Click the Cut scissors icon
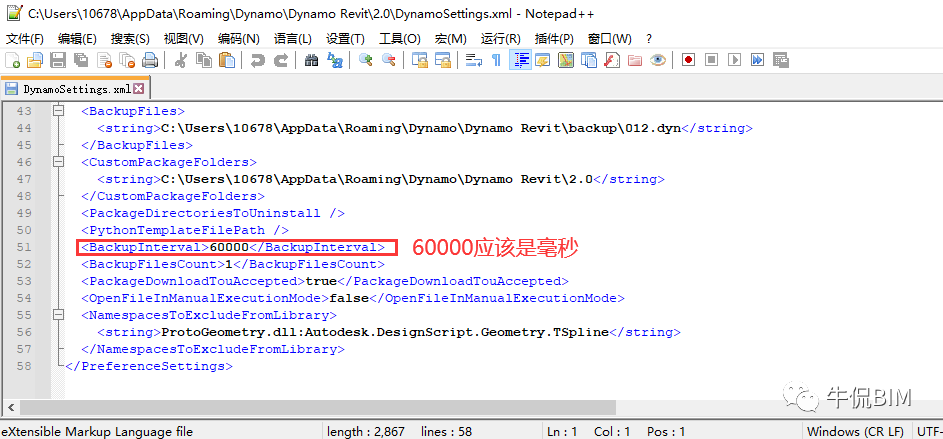The height and width of the screenshot is (439, 943). coord(180,60)
